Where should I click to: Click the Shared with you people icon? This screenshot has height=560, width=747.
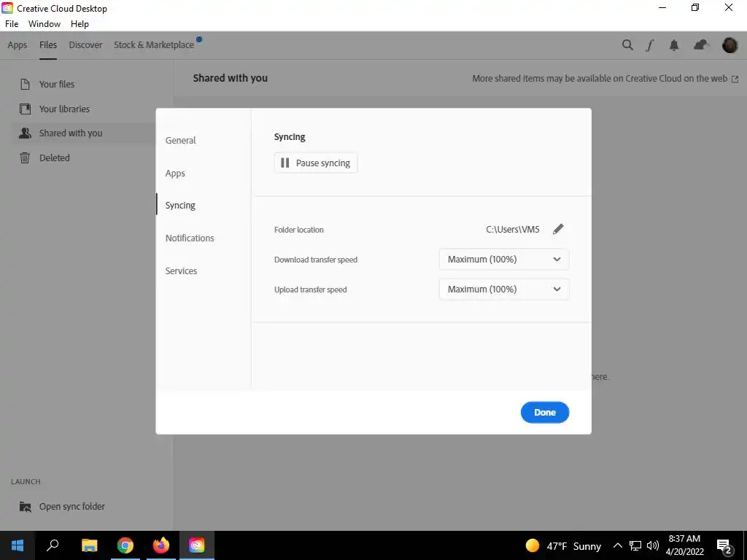click(26, 133)
